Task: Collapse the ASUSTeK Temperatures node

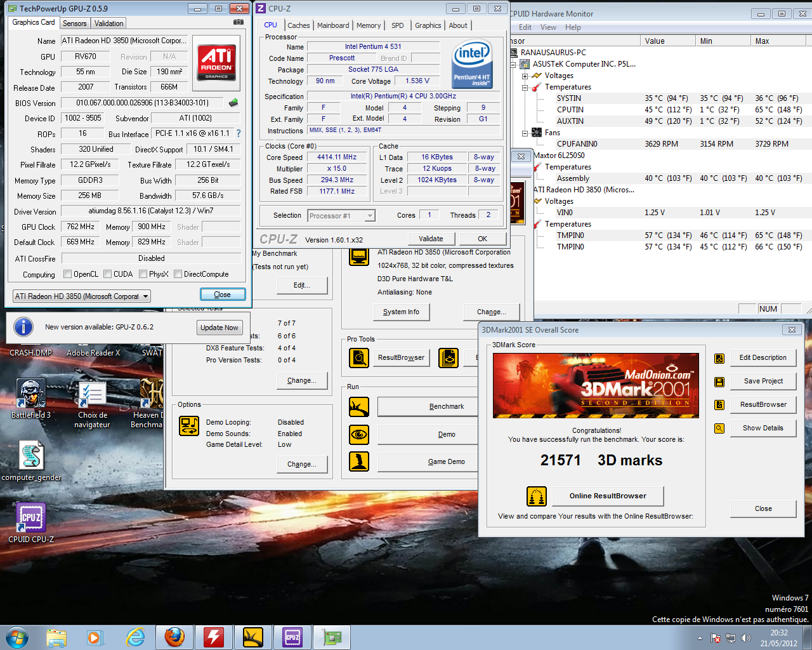Action: (525, 87)
